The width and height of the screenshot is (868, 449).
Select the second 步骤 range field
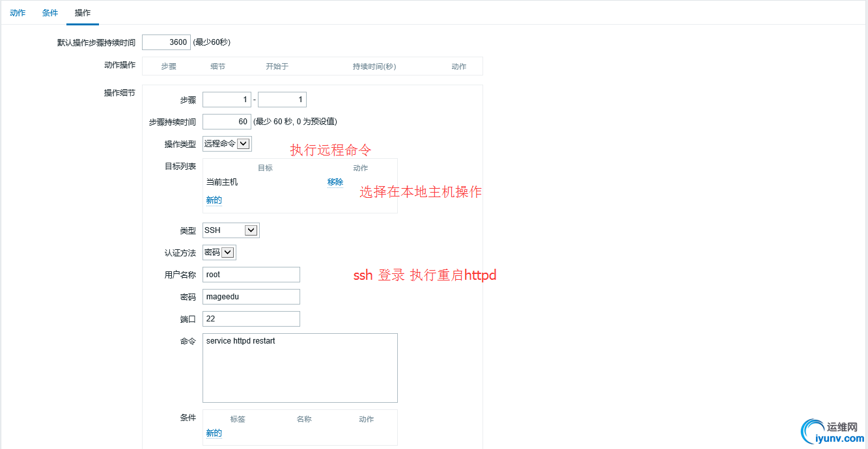pyautogui.click(x=281, y=99)
